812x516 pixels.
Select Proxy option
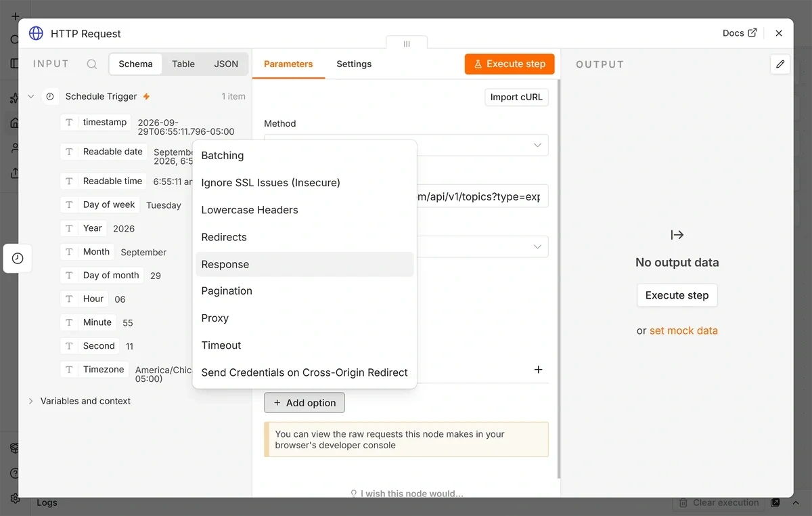pyautogui.click(x=304, y=318)
